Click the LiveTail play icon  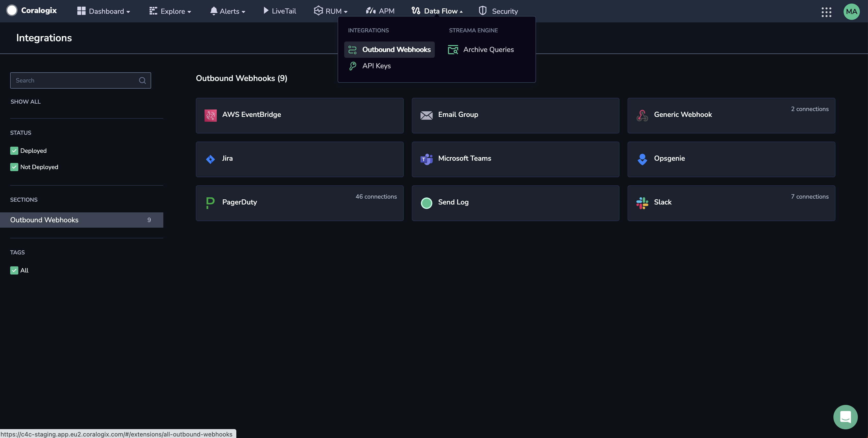266,11
